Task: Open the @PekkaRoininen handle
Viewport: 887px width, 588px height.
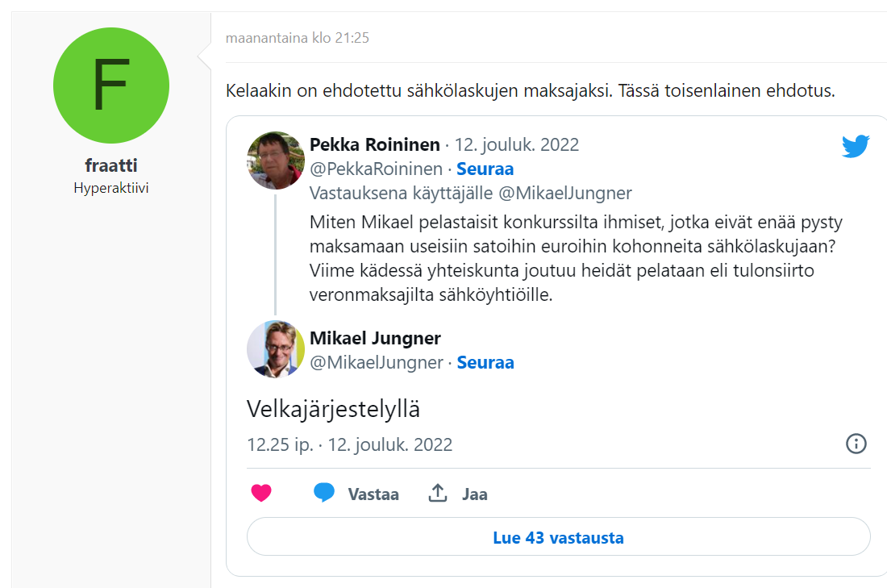Action: point(377,169)
